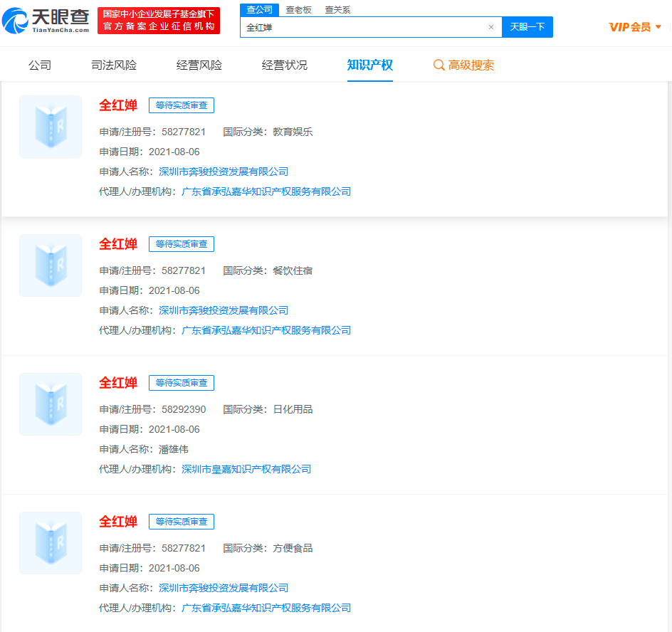
Task: Open trademark thumbnail for 教育娱乐 entry
Action: pyautogui.click(x=51, y=127)
